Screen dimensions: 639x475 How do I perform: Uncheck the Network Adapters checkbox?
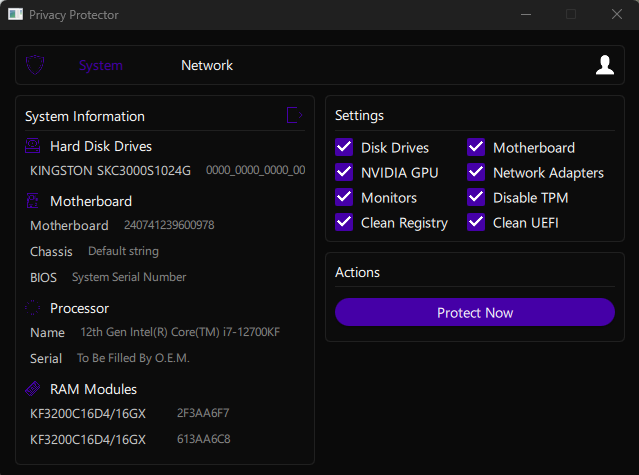pos(476,172)
